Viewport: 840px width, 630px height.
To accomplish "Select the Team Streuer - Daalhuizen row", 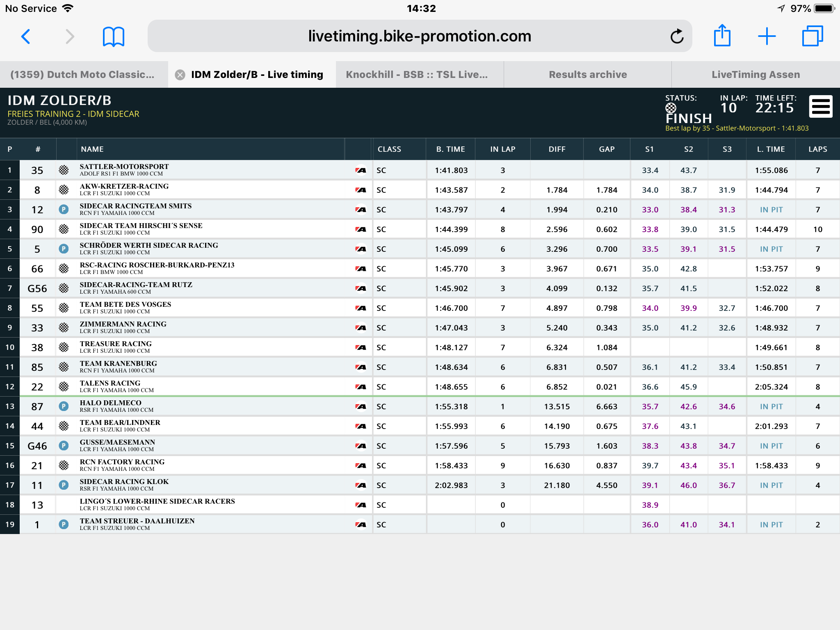I will (x=420, y=525).
